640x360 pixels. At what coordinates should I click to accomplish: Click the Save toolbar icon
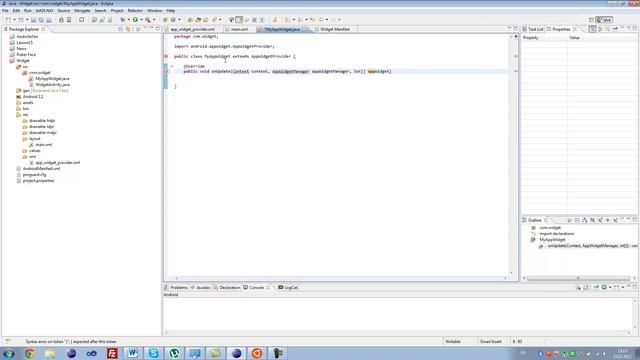tap(33, 20)
